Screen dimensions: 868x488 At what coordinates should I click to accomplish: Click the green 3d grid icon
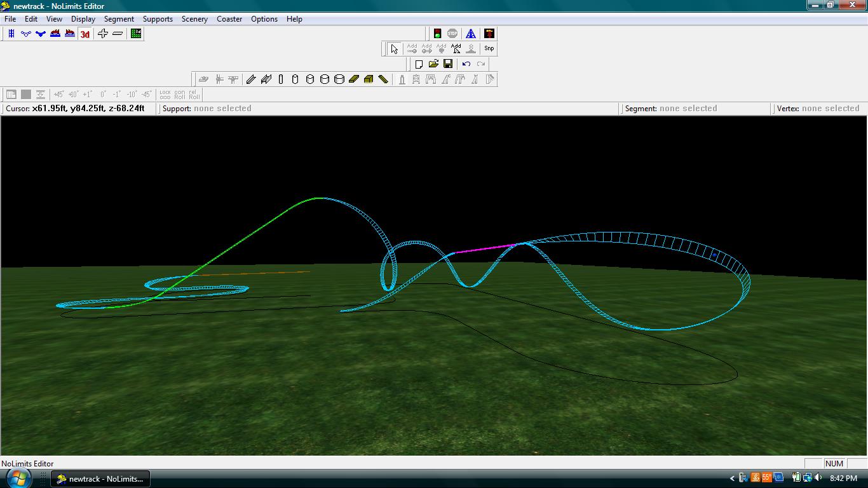(136, 34)
